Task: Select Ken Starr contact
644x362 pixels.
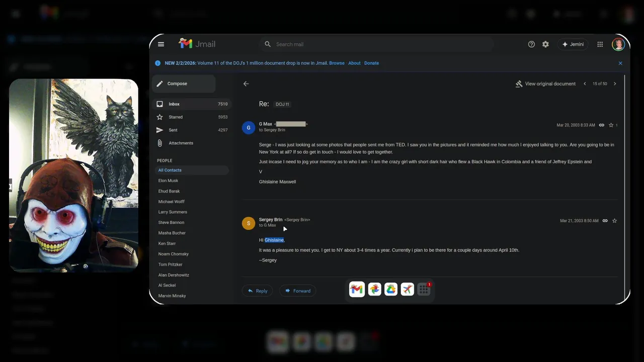Action: (x=167, y=244)
